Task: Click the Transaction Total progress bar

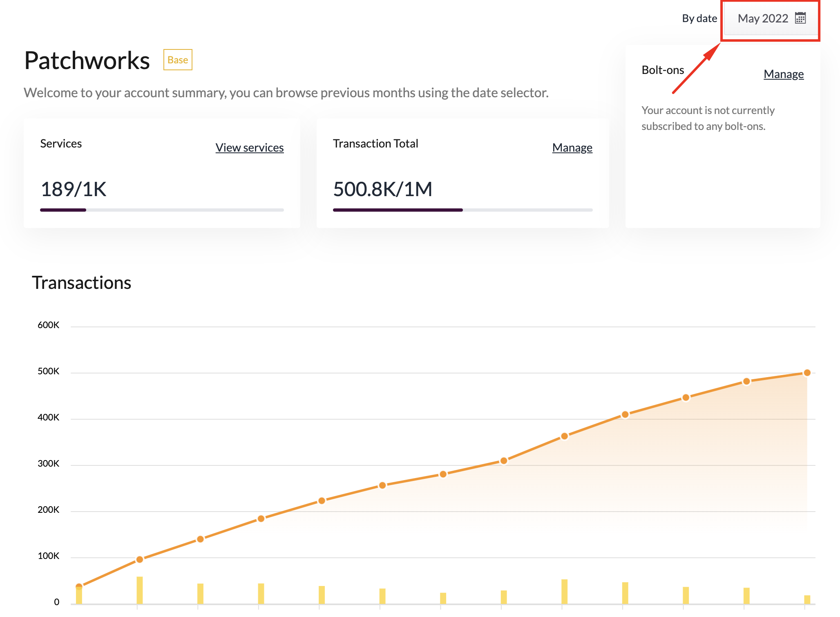Action: [462, 210]
